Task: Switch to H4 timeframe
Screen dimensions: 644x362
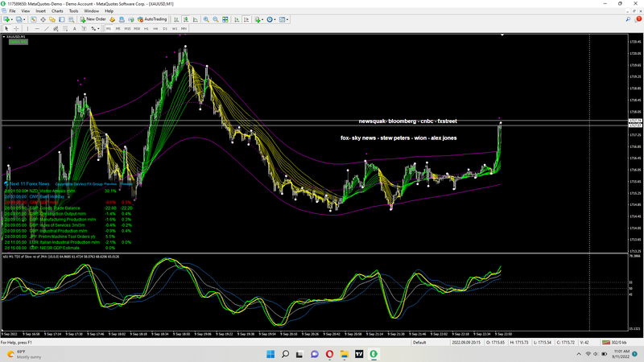Action: [155, 29]
